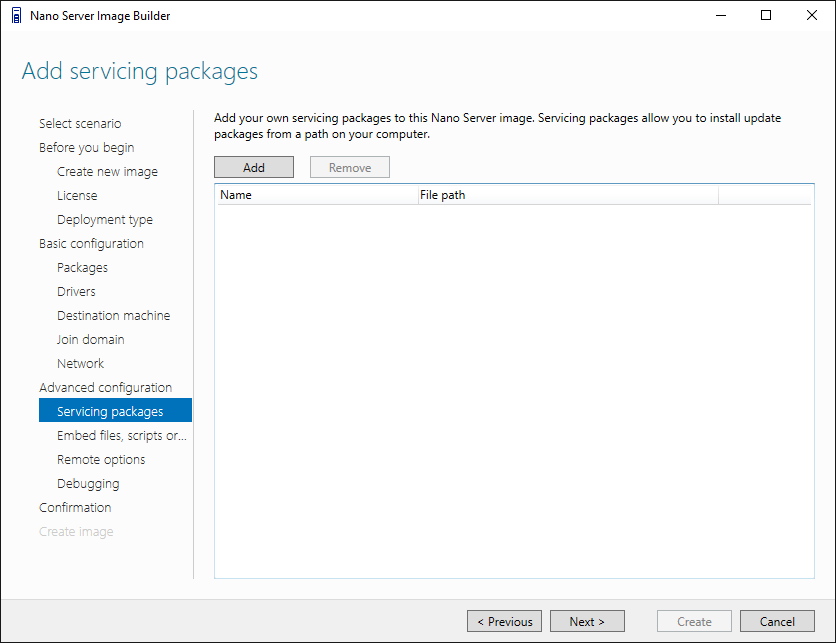The height and width of the screenshot is (643, 836).
Task: Proceed with the Next button
Action: tap(587, 621)
